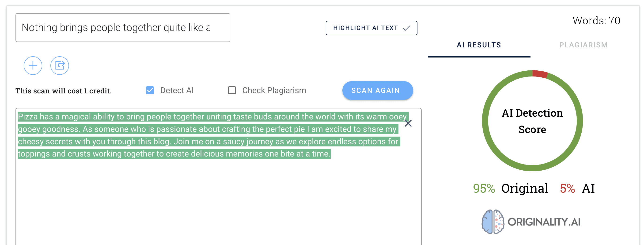Focus the scan title input field
644x245 pixels.
pos(122,27)
